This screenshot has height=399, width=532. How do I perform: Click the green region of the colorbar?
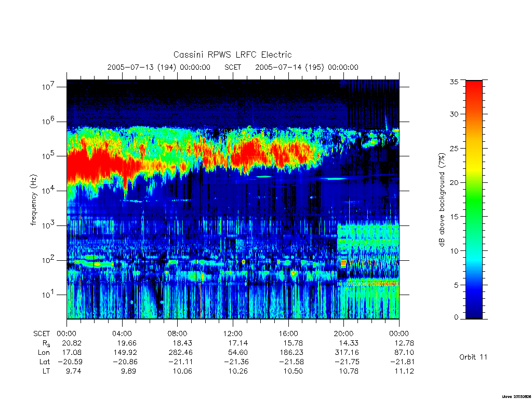coord(474,200)
